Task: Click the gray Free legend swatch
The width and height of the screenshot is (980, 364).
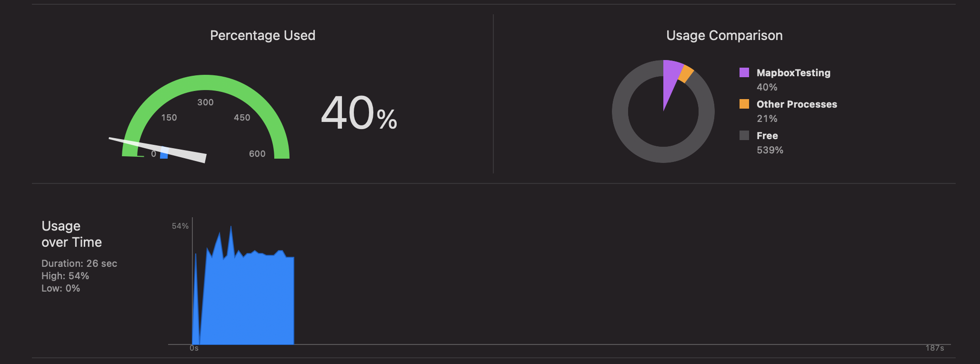Action: click(745, 135)
